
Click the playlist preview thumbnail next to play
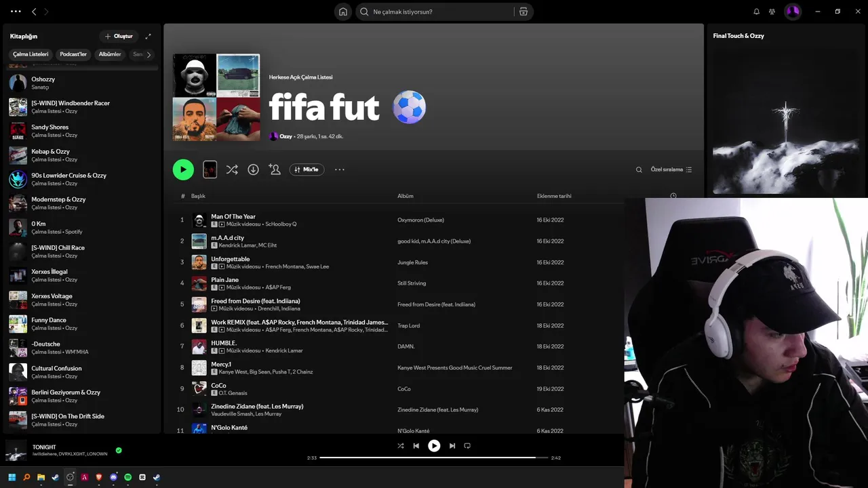click(210, 169)
